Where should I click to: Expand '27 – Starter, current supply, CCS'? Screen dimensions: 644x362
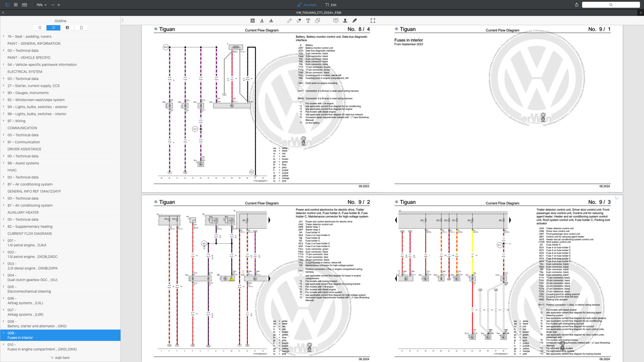(x=4, y=85)
